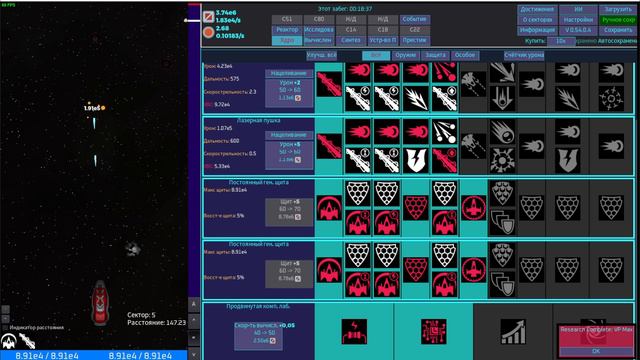The width and height of the screenshot is (640, 360).
Task: Click the A button beside the game view
Action: [x=194, y=304]
